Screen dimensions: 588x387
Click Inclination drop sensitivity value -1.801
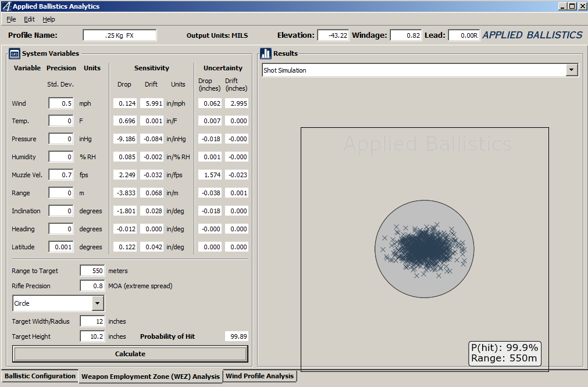tap(125, 211)
